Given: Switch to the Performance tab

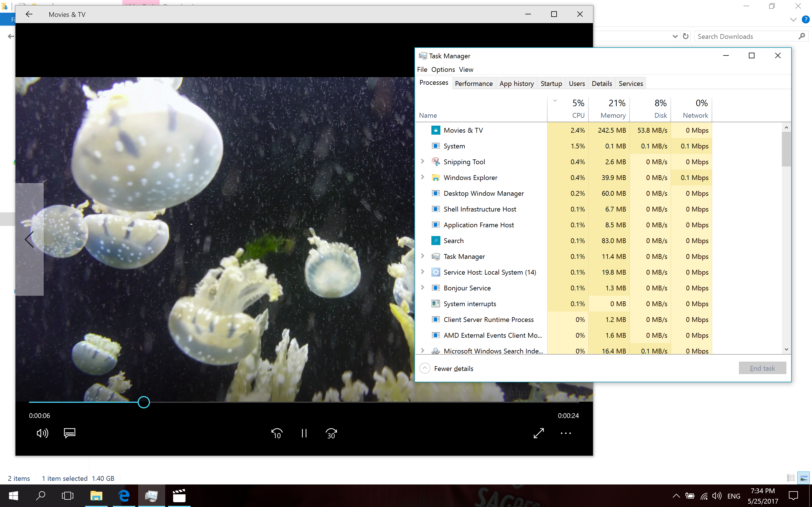Looking at the screenshot, I should tap(473, 83).
